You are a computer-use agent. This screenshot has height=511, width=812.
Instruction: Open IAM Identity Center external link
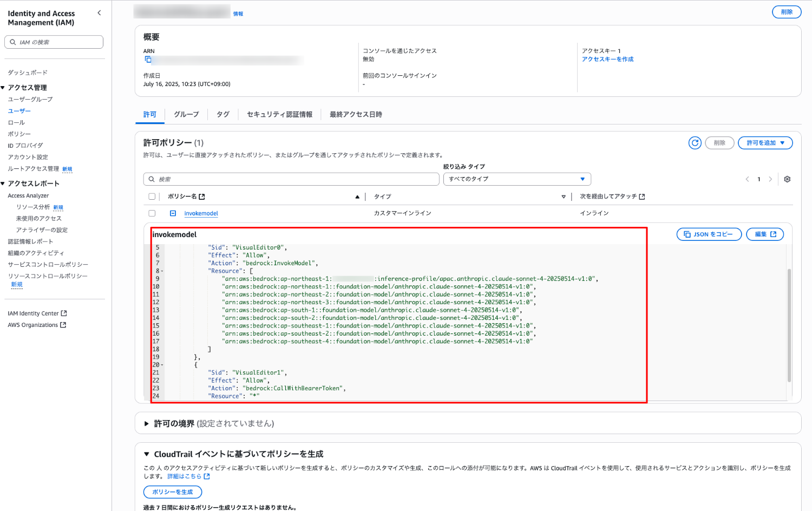37,313
